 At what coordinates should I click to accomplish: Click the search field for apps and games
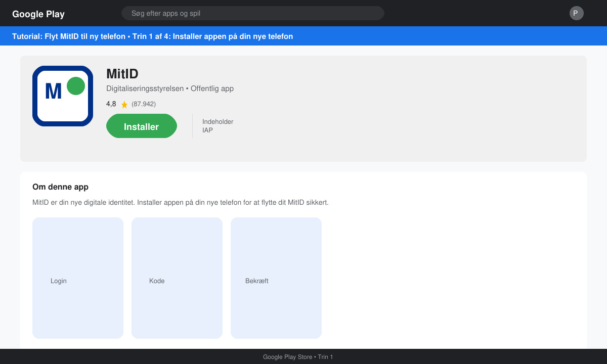(x=253, y=13)
